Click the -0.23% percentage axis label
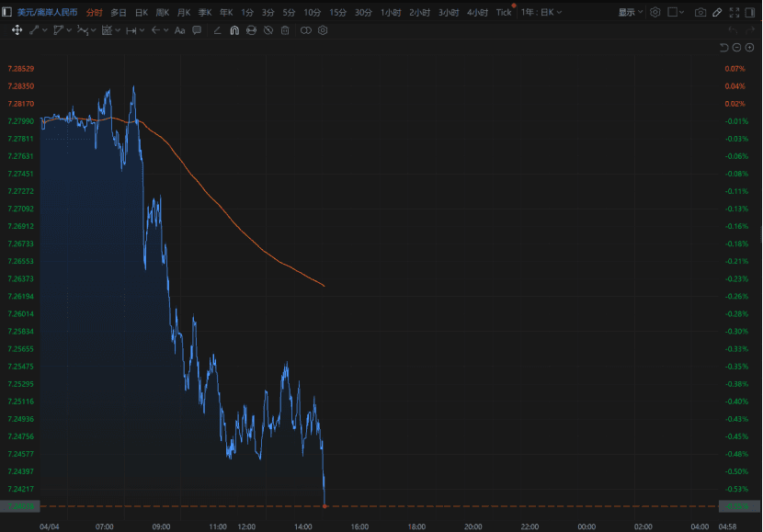Image resolution: width=763 pixels, height=532 pixels. [736, 278]
